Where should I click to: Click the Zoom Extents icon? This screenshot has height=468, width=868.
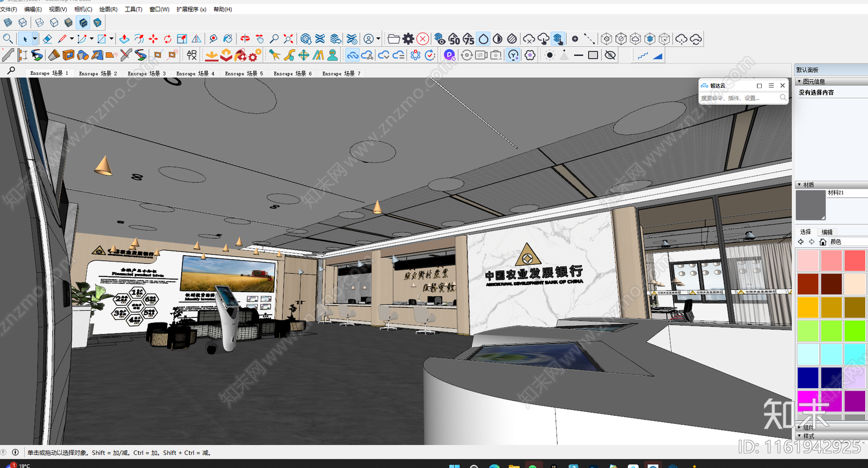point(289,39)
